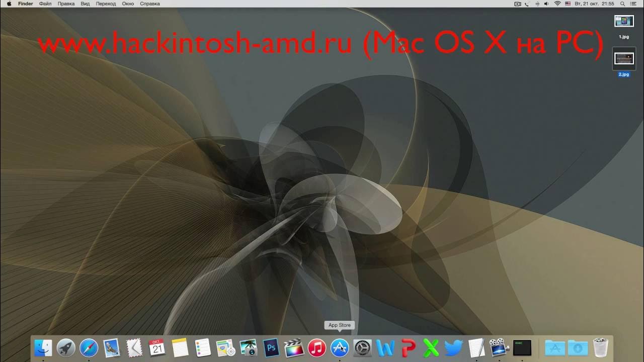Screen dimensions: 644x362
Task: Open the Apple menu
Action: point(9,4)
